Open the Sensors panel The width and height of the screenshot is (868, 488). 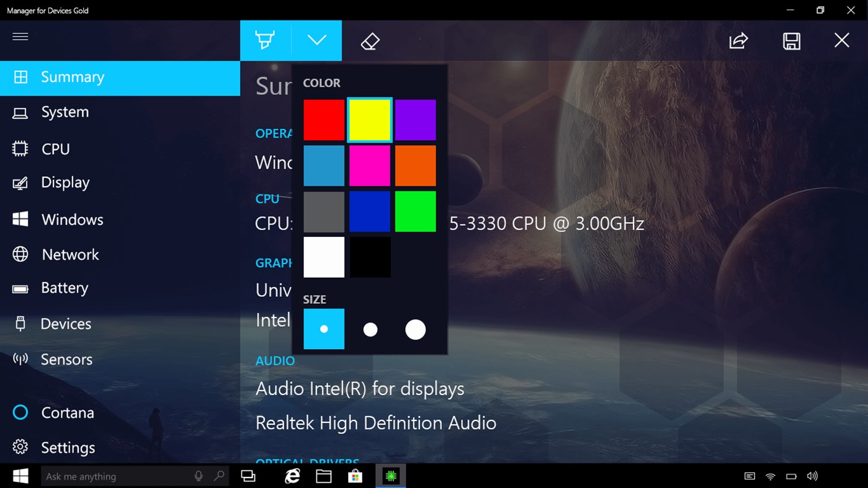(x=66, y=359)
